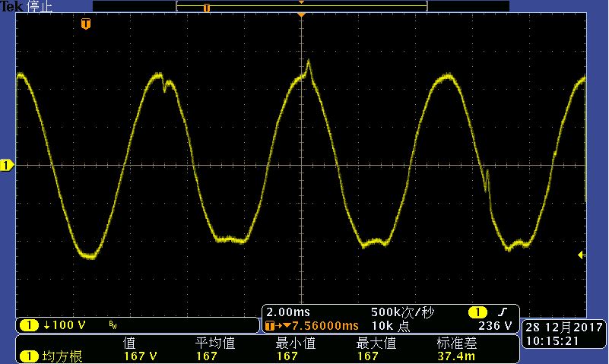Screen dimensions: 609x364
Task: Click the orange T marker inside the graticule
Action: click(86, 24)
